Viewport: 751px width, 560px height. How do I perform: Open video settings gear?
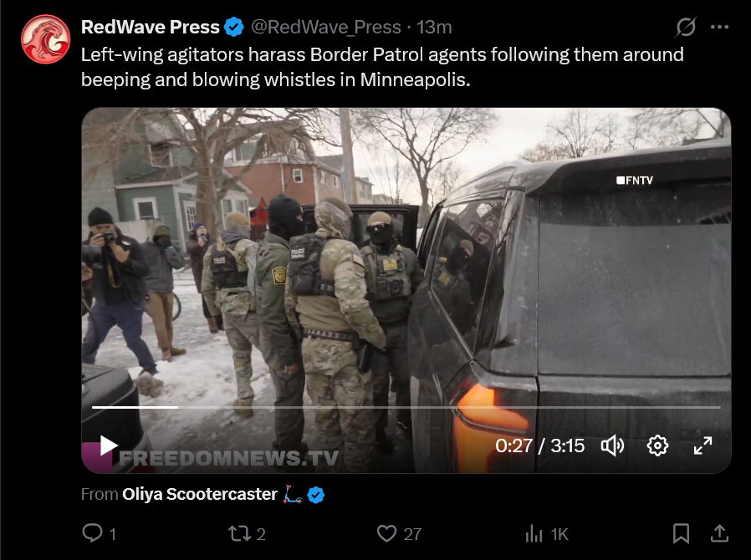click(657, 446)
